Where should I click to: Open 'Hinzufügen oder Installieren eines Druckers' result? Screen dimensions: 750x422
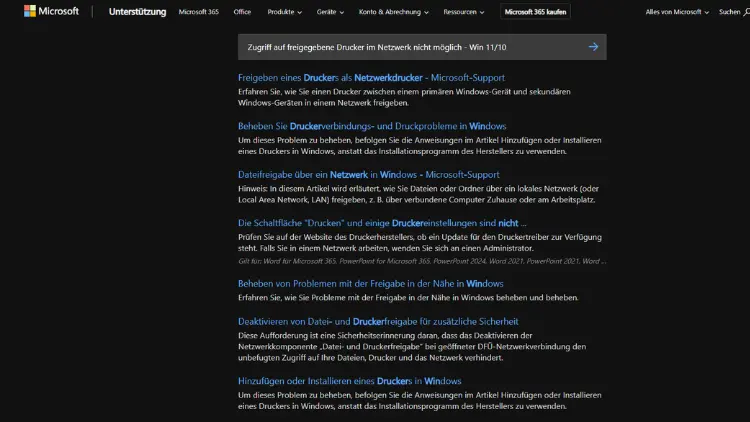350,381
